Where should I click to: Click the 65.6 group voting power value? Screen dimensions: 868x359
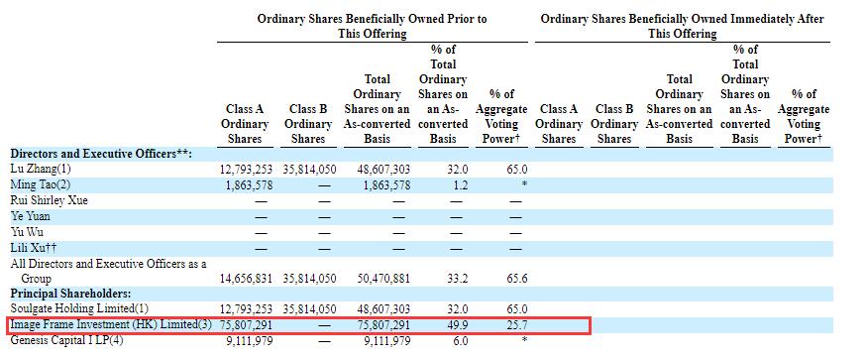(516, 279)
